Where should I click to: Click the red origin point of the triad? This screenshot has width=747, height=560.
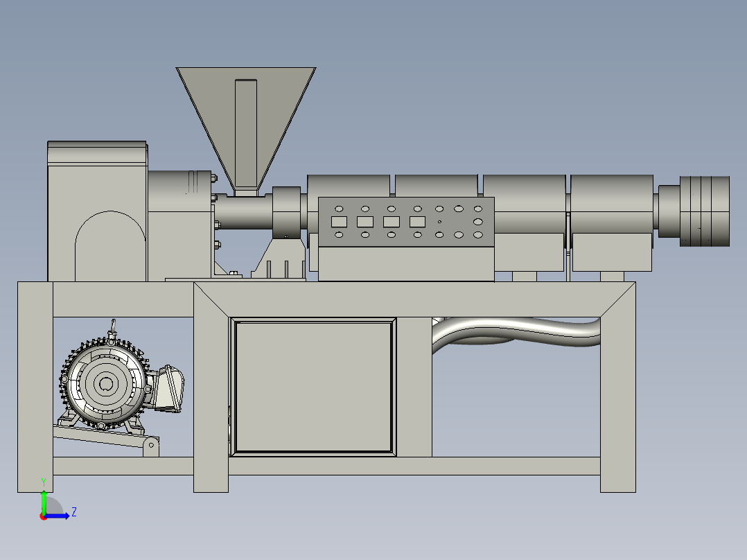click(44, 516)
